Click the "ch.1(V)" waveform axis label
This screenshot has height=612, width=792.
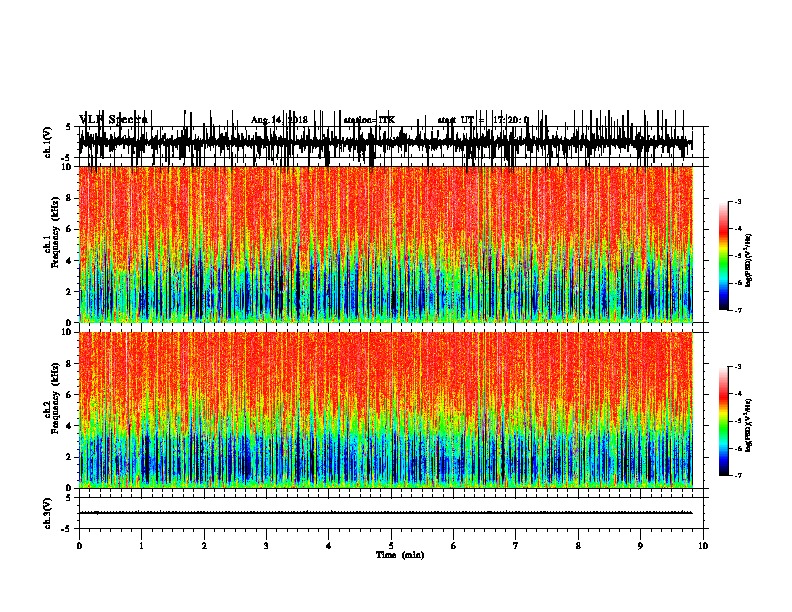(x=48, y=142)
